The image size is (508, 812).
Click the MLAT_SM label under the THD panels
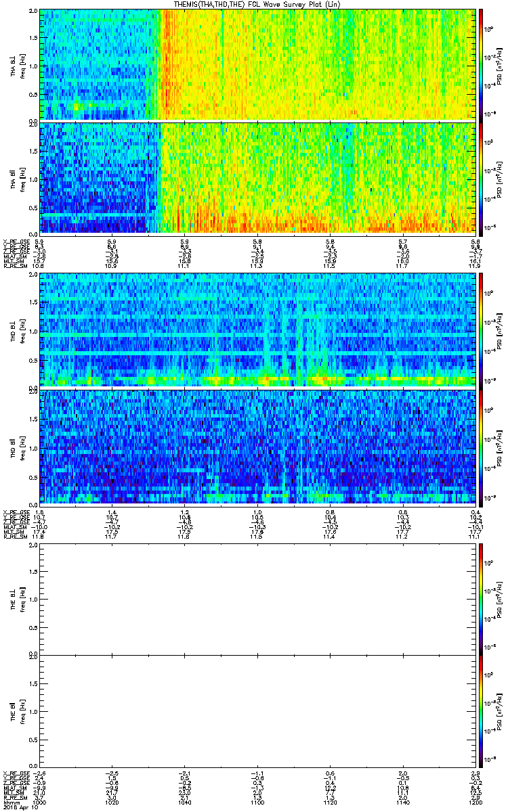point(15,526)
